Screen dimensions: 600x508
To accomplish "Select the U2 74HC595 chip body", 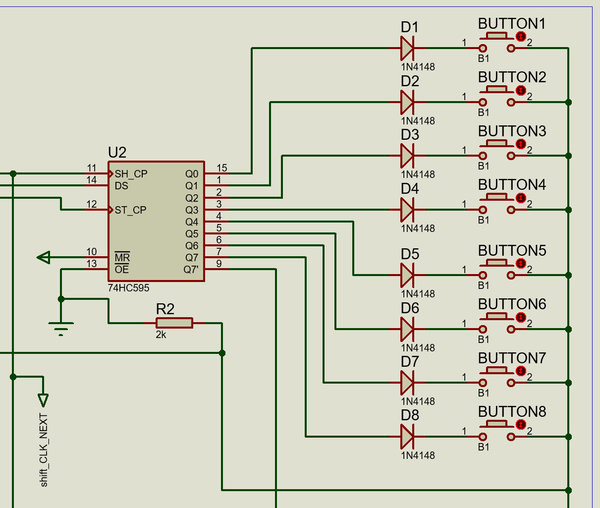I will point(156,221).
